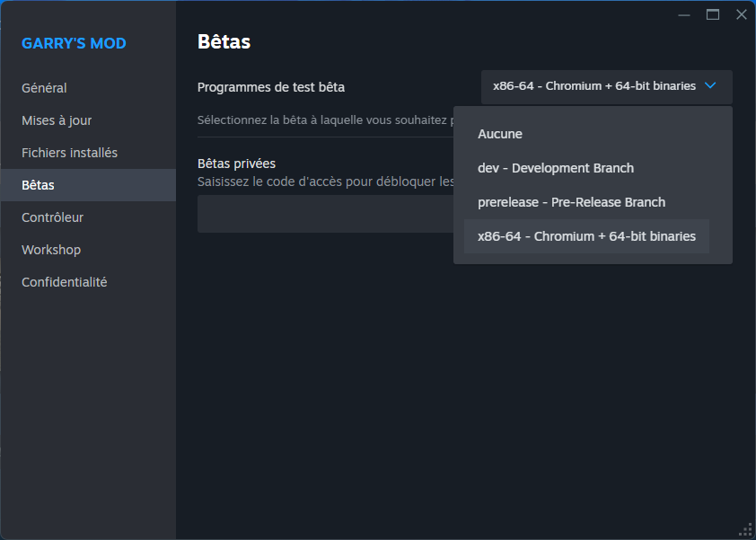Open the Confidentialité section
The height and width of the screenshot is (540, 756).
coord(65,282)
